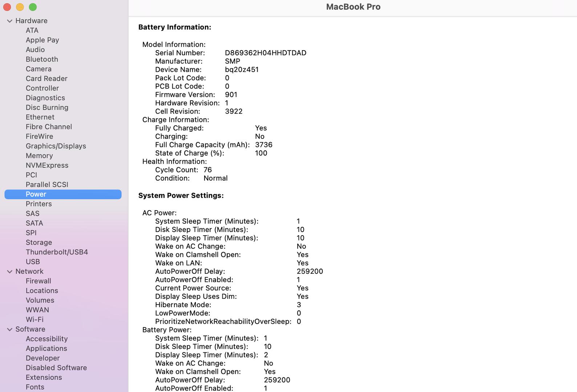Open Firewall network info
This screenshot has height=392, width=577.
(x=38, y=281)
